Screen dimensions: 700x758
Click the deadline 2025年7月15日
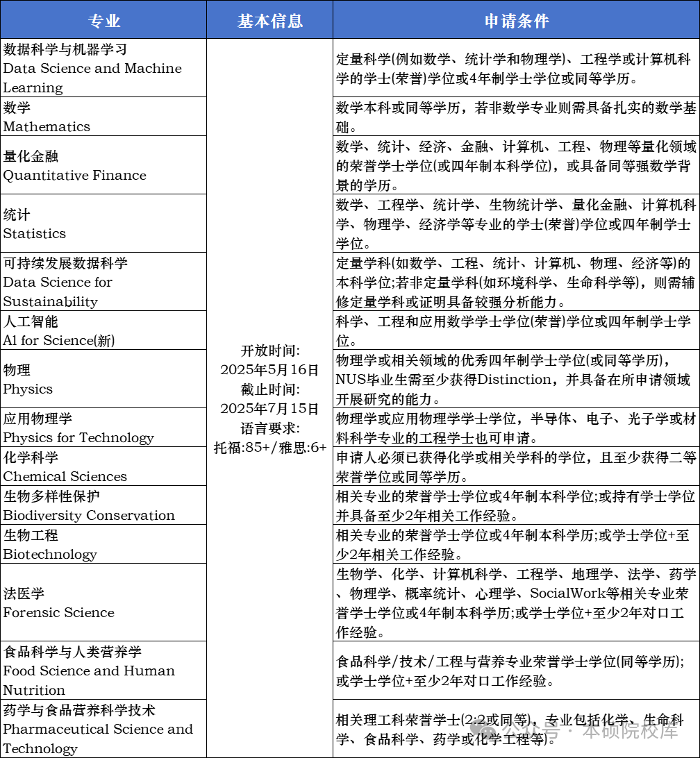pyautogui.click(x=269, y=408)
